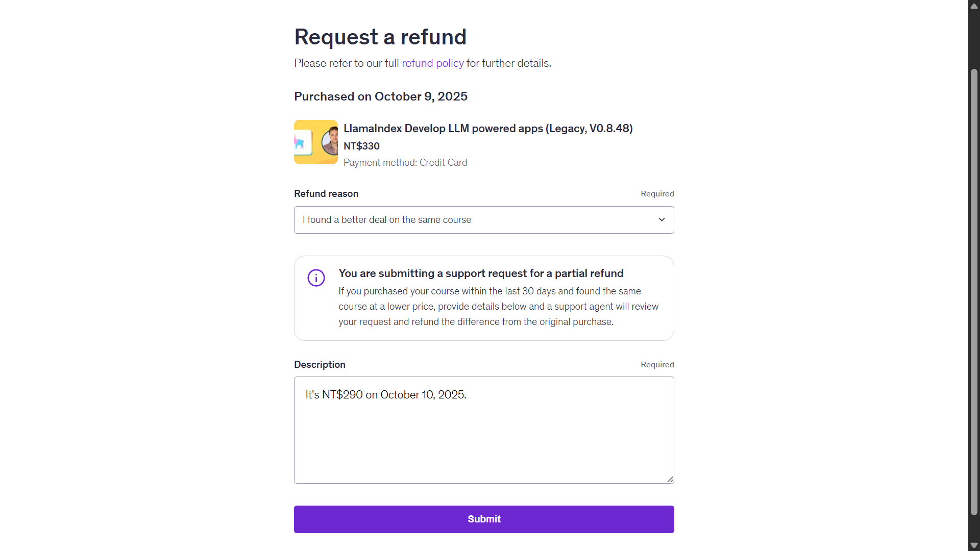The image size is (980, 551).
Task: Open the refund policy link
Action: (432, 63)
